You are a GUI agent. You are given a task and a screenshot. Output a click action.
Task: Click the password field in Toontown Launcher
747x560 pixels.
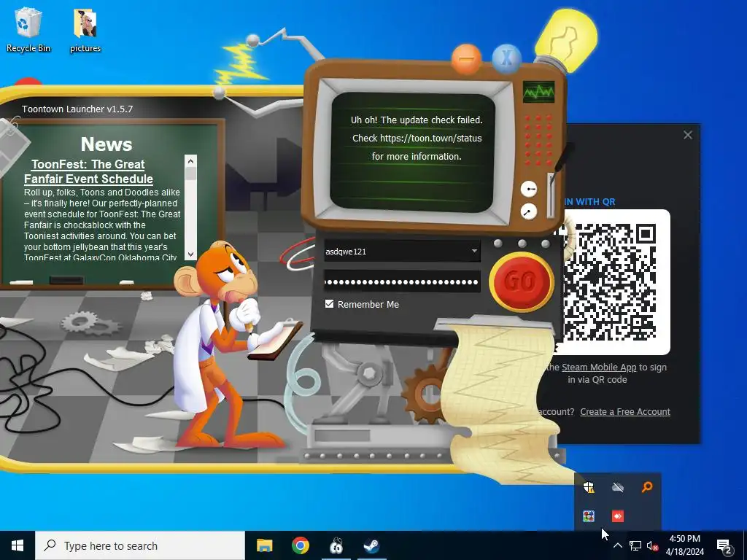tap(402, 281)
